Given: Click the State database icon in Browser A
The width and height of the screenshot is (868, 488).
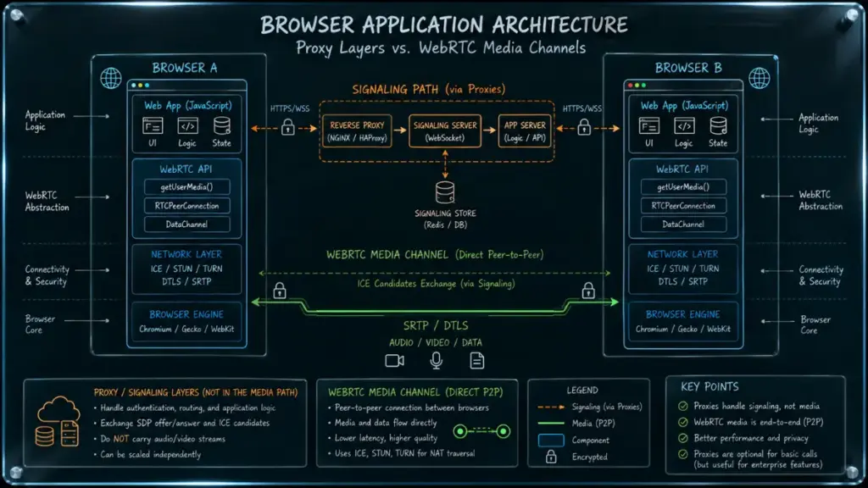Looking at the screenshot, I should pos(222,125).
